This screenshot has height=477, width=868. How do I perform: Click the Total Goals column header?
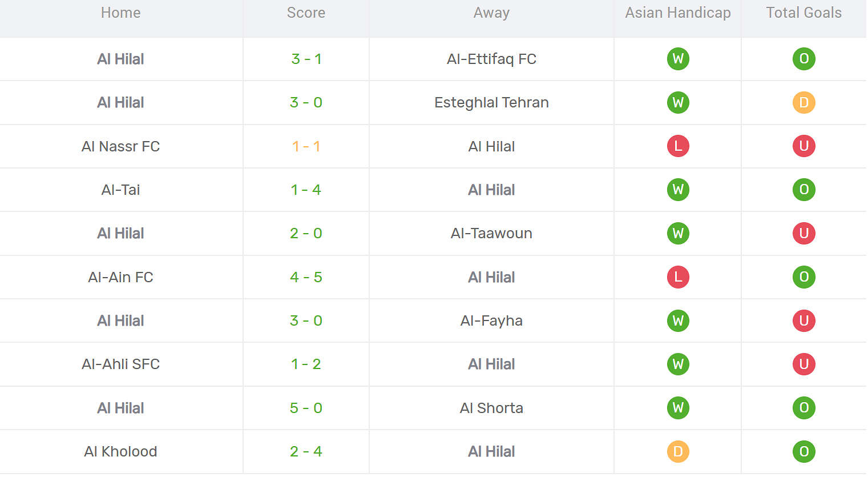click(x=804, y=13)
